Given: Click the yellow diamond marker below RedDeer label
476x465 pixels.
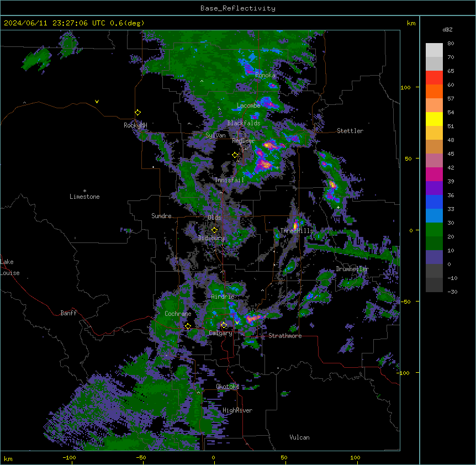Looking at the screenshot, I should click(x=235, y=155).
